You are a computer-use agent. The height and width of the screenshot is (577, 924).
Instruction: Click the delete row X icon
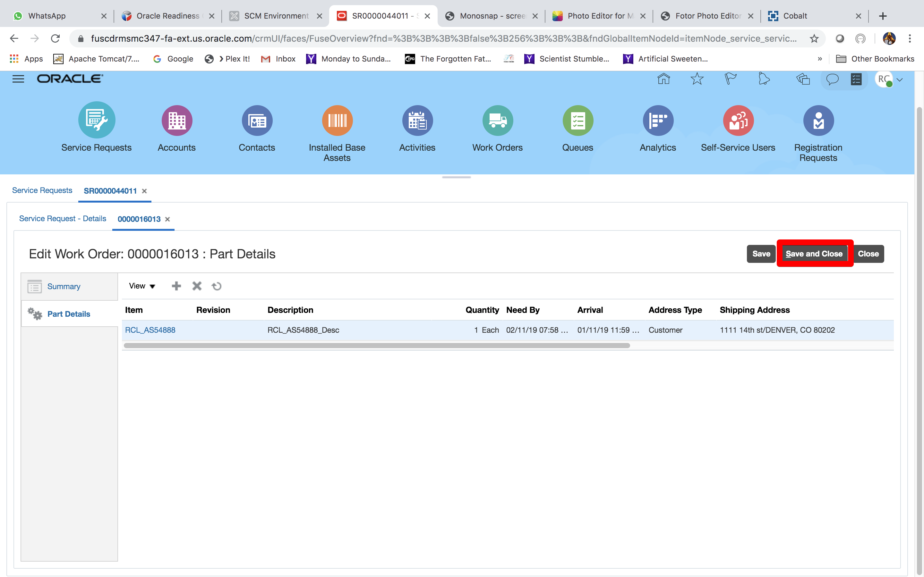(197, 286)
